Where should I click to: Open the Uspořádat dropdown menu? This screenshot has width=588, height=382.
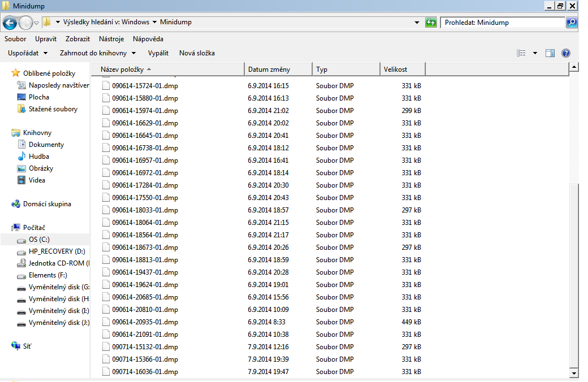(28, 53)
